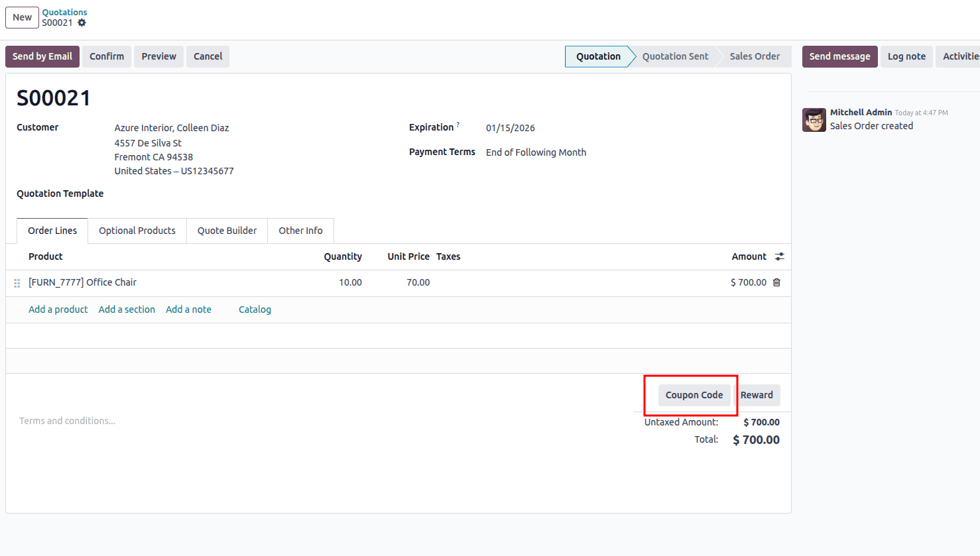
Task: Open the gear actions menu beside S00021
Action: [x=82, y=23]
